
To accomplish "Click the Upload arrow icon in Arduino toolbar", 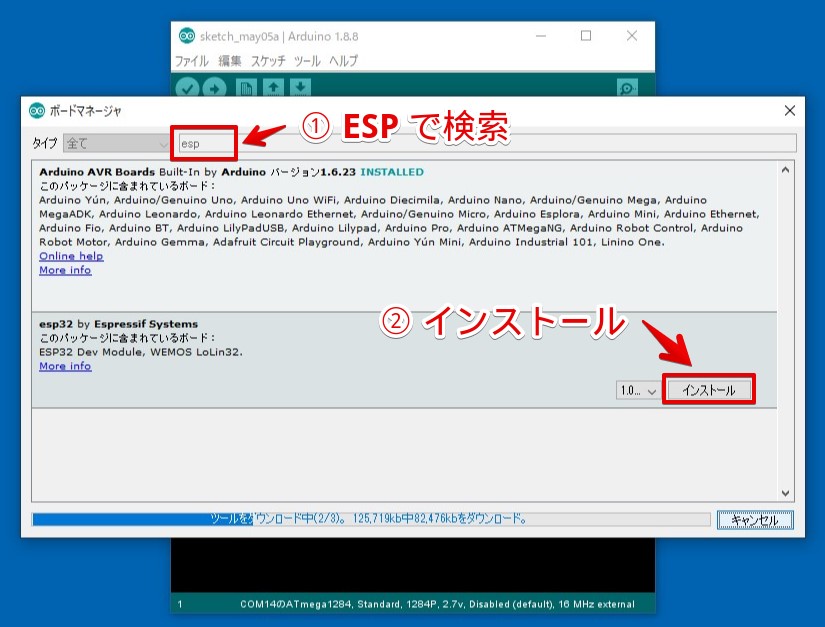I will pos(214,87).
